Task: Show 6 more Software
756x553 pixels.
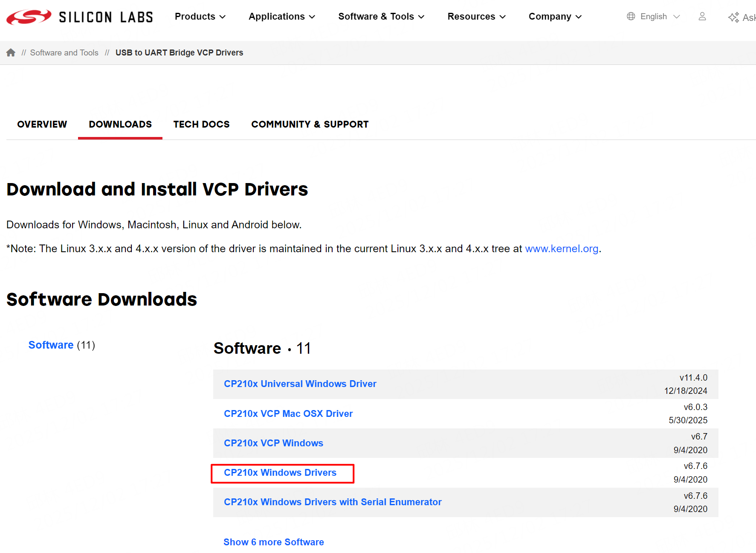Action: pos(274,542)
